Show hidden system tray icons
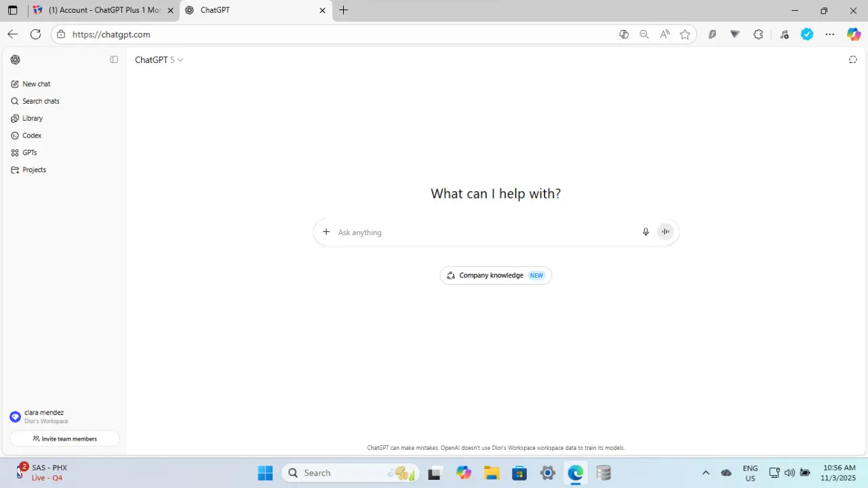This screenshot has width=868, height=488. [706, 472]
